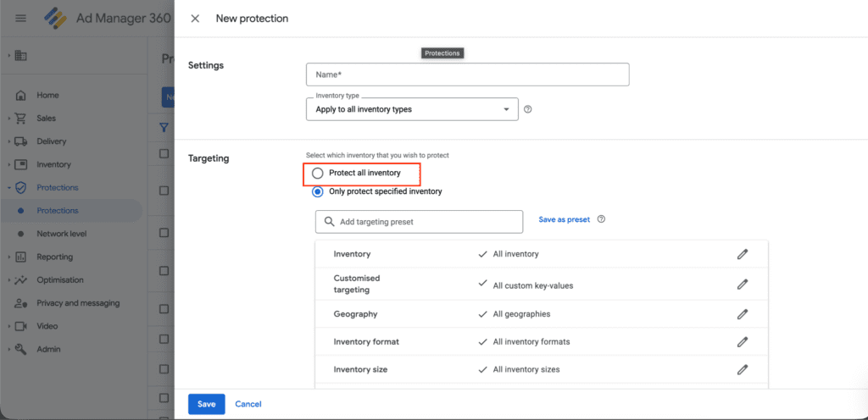
Task: Cancel the new protection
Action: point(248,404)
